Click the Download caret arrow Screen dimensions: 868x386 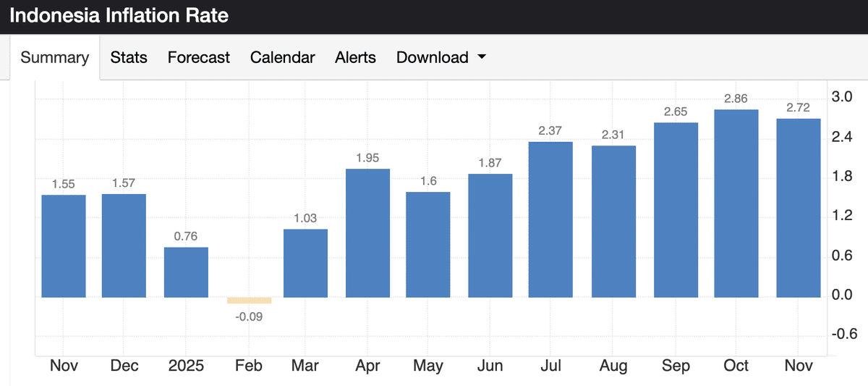(x=482, y=58)
